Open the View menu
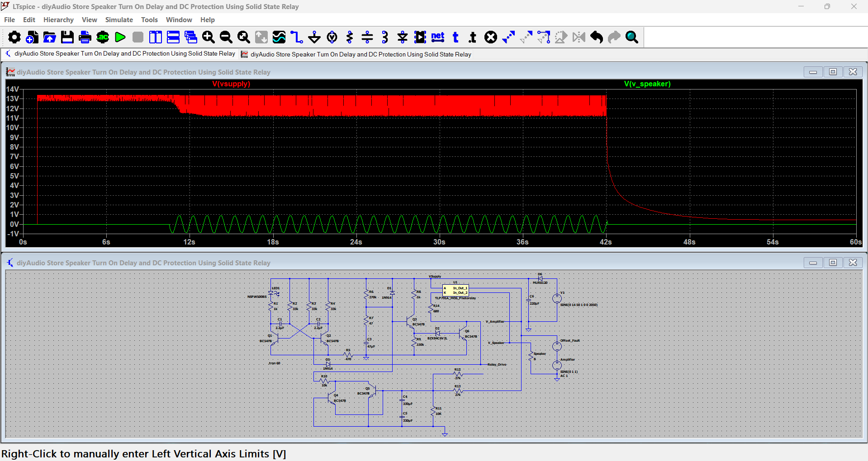Screen dimensions: 868x461 point(90,20)
